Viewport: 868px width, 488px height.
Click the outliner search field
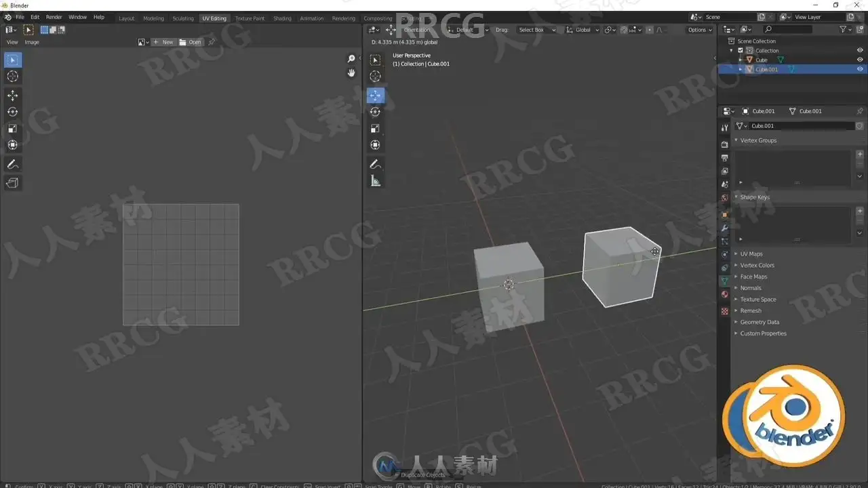[x=787, y=30]
